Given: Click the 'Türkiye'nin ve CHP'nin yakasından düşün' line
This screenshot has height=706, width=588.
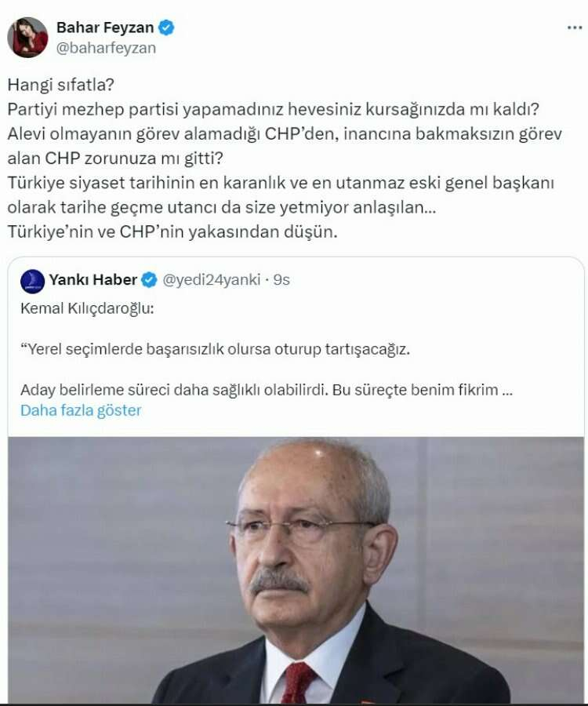Looking at the screenshot, I should [x=172, y=231].
